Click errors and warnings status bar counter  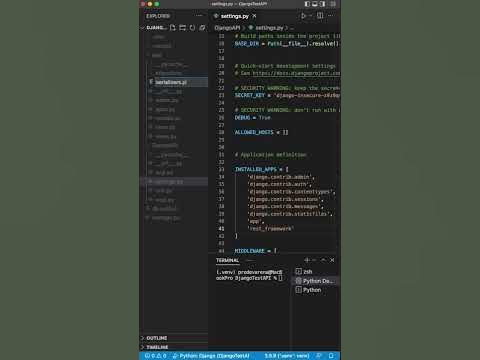156,356
